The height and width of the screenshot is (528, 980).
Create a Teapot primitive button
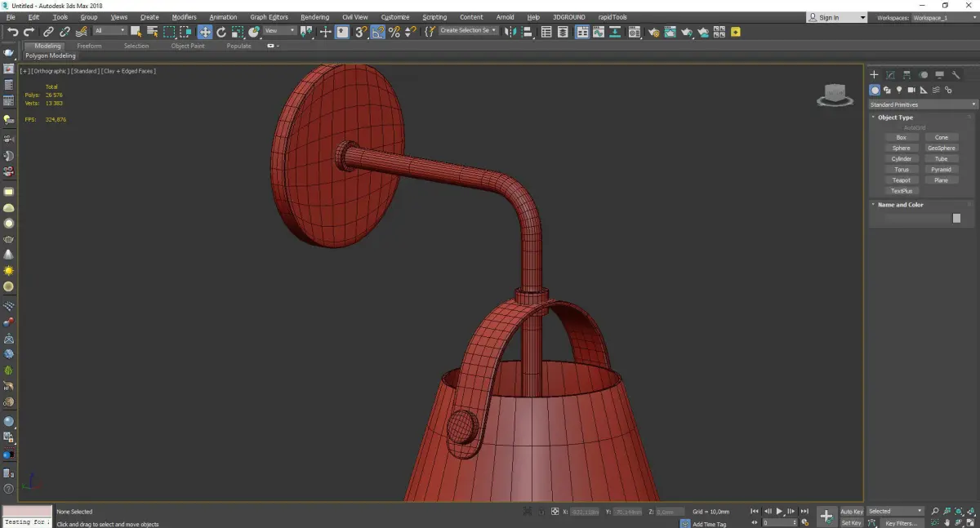pyautogui.click(x=901, y=180)
